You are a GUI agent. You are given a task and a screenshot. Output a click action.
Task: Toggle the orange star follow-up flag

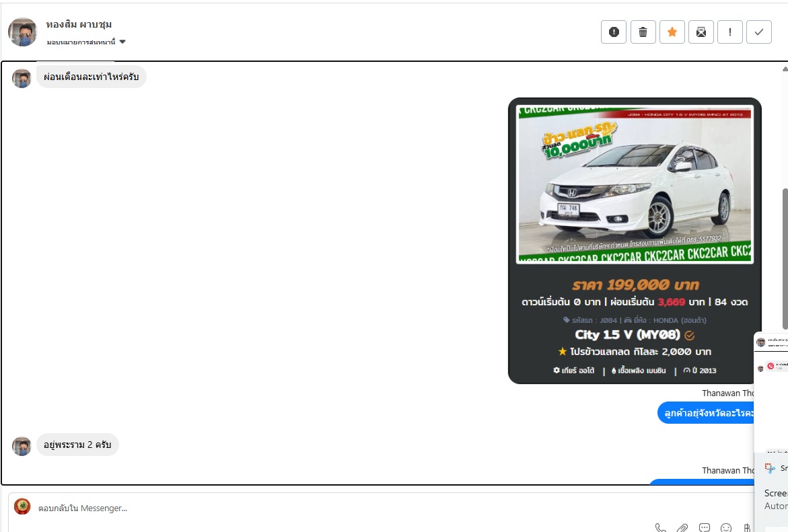pos(672,32)
